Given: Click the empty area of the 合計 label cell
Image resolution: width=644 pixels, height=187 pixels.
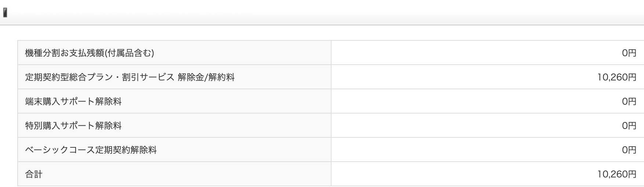Looking at the screenshot, I should click(184, 174).
